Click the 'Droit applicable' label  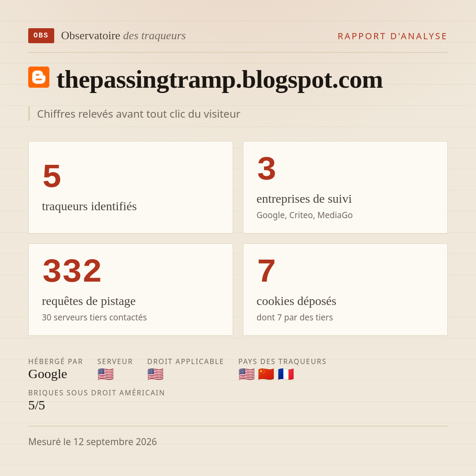[x=186, y=361]
